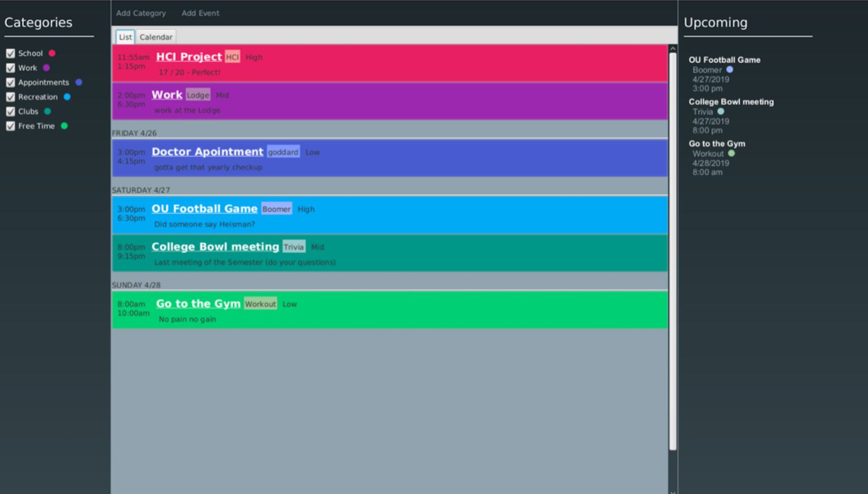Uncheck the School category checkbox
Image resolution: width=868 pixels, height=494 pixels.
click(x=10, y=54)
